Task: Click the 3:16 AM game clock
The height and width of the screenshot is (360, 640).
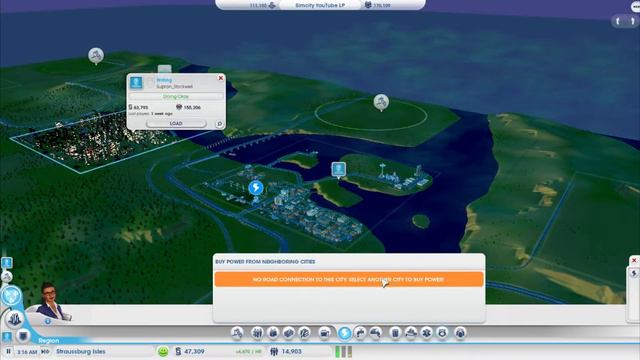Action: tap(27, 352)
